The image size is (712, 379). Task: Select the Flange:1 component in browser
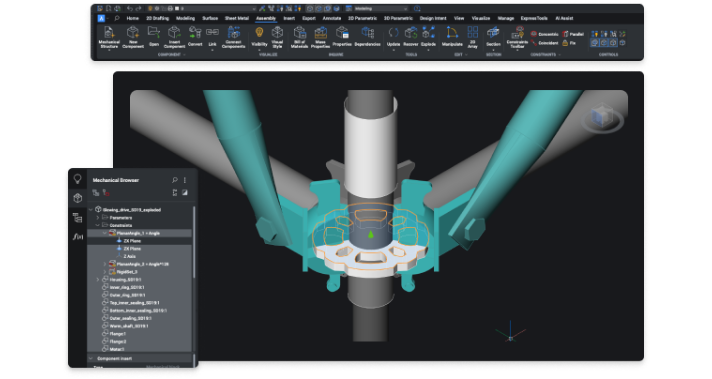tap(118, 334)
